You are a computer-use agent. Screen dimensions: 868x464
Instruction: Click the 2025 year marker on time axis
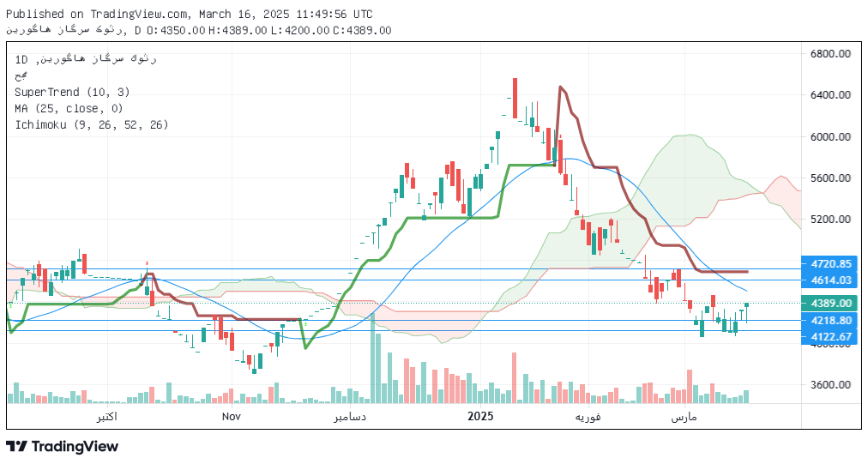click(480, 416)
